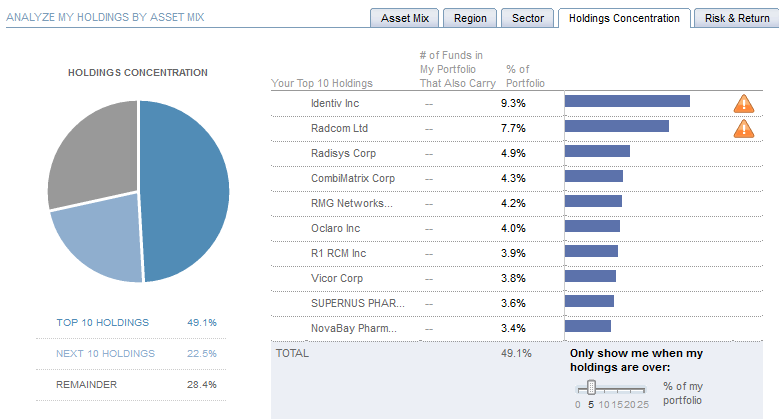Open the Region tab
Viewport: 779px width, 419px height.
470,18
